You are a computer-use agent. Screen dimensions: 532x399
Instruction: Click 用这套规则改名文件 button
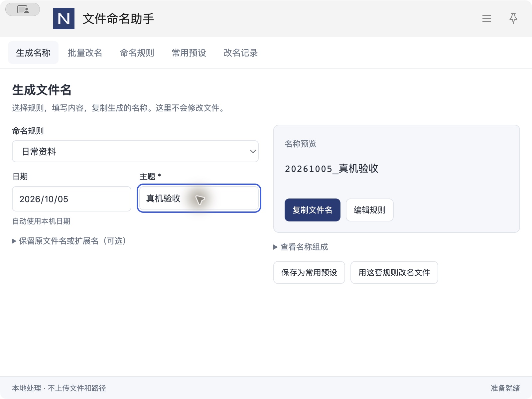click(394, 272)
